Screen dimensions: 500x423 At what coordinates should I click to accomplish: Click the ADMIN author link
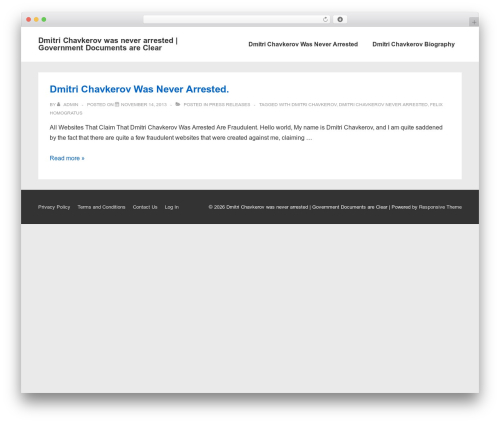pos(71,105)
